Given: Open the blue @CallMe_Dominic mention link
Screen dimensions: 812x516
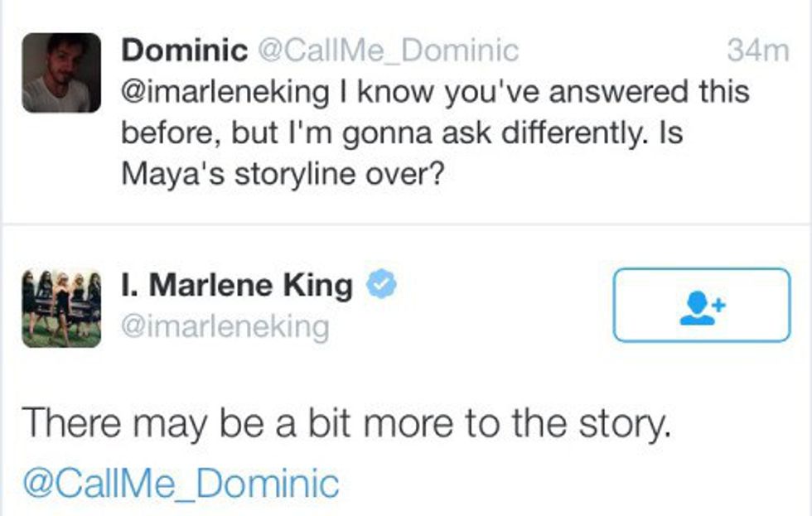Looking at the screenshot, I should pos(181,482).
